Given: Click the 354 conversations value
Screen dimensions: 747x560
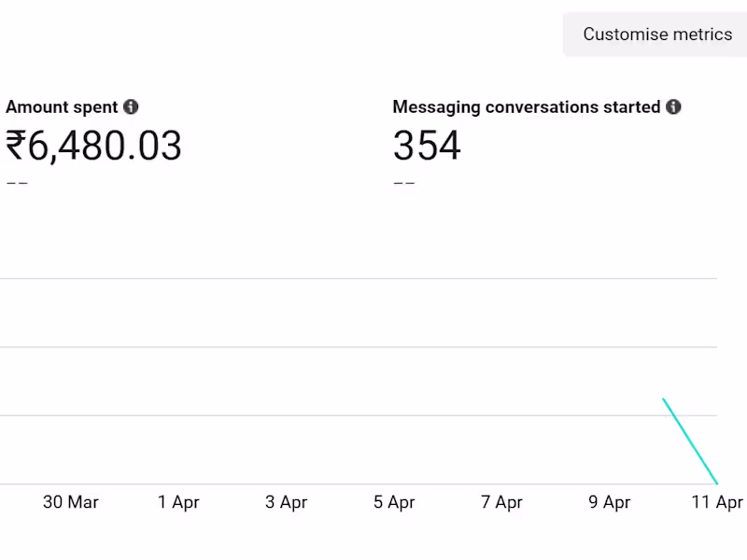Looking at the screenshot, I should pyautogui.click(x=427, y=147).
